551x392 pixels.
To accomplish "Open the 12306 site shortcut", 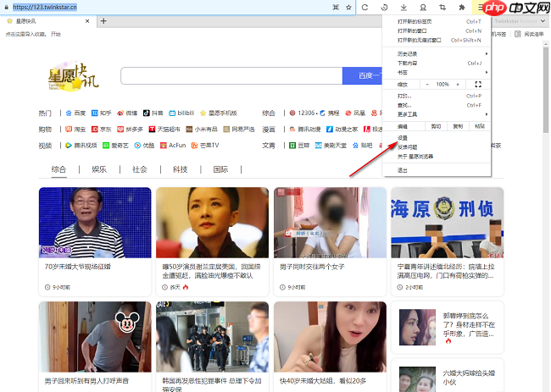I will click(x=303, y=113).
